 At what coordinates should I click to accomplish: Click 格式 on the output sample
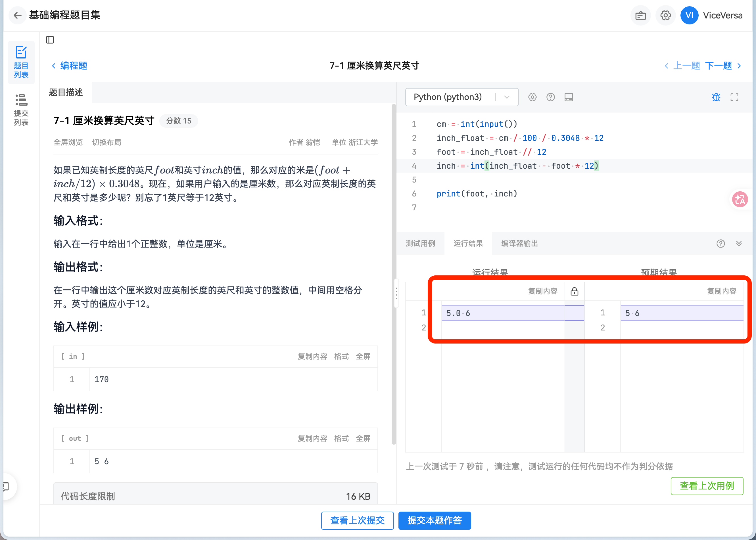(341, 439)
